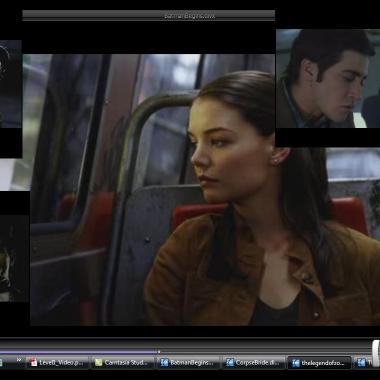Open the Camtasia Studio taskbar button
The height and width of the screenshot is (380, 380).
[123, 362]
